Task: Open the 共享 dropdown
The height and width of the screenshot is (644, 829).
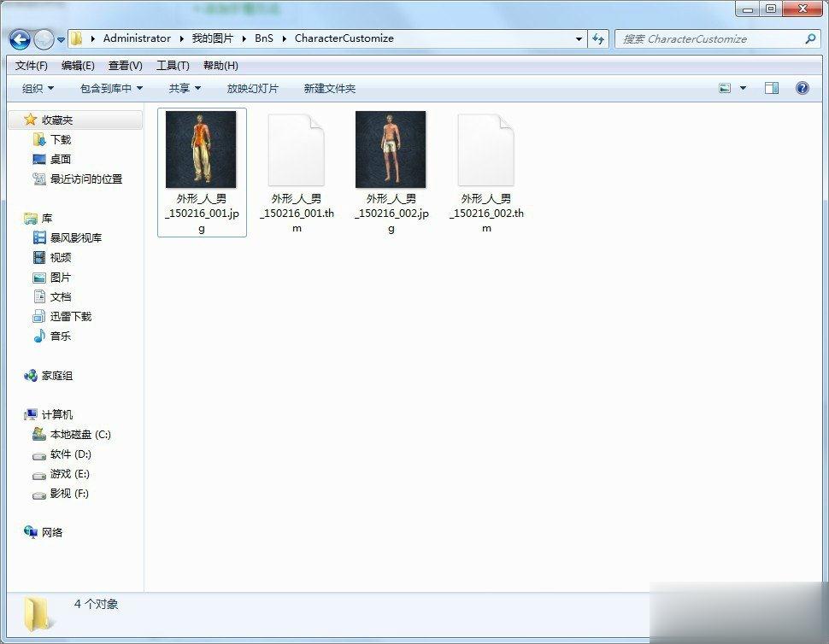Action: (x=185, y=88)
